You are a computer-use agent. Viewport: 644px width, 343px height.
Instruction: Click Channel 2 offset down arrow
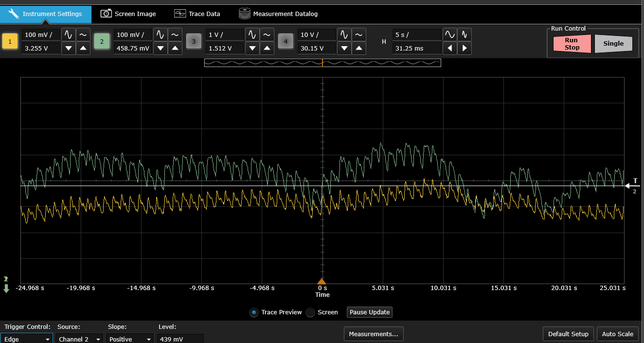click(x=161, y=48)
